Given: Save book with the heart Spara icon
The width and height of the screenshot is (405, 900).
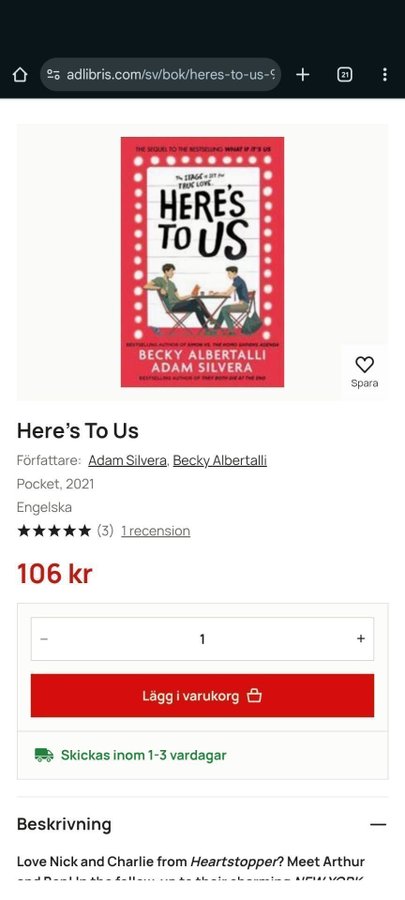Looking at the screenshot, I should click(x=364, y=372).
